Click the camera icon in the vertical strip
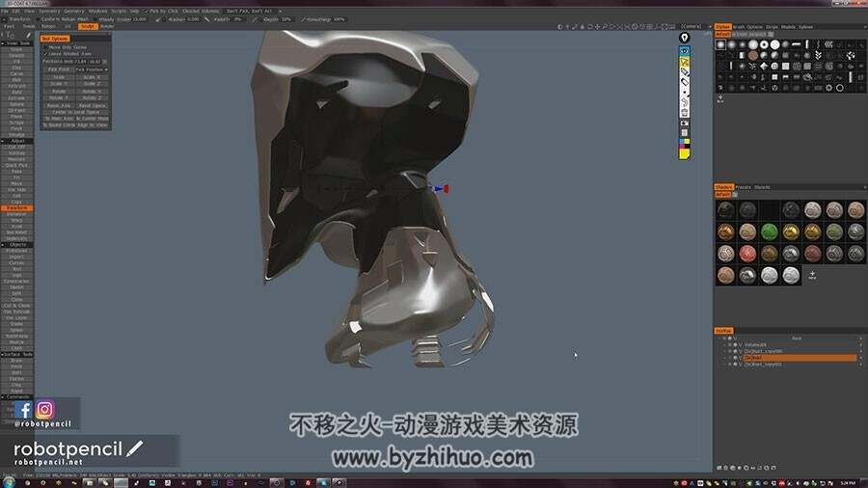868x488 pixels. (x=684, y=122)
